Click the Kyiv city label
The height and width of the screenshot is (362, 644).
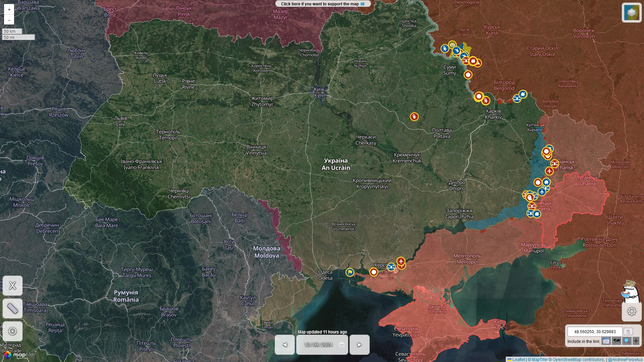[x=319, y=92]
